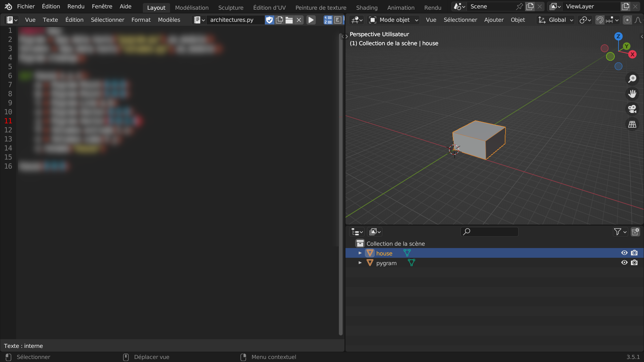Click the pan view hand icon
The height and width of the screenshot is (362, 644).
click(x=632, y=94)
